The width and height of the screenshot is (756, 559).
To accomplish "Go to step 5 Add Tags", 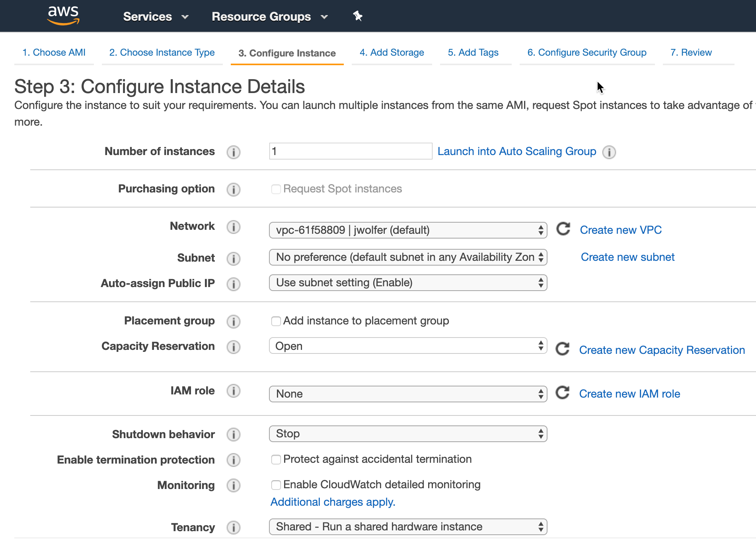I will click(473, 52).
